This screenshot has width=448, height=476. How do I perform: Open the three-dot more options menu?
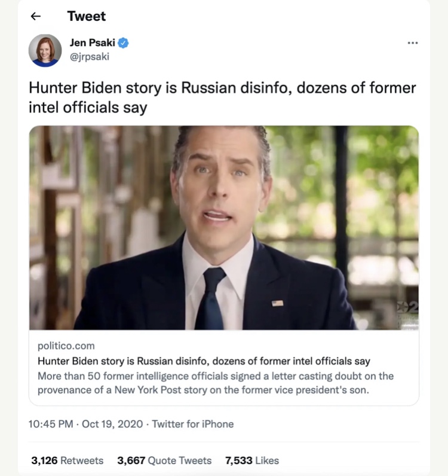click(x=412, y=43)
